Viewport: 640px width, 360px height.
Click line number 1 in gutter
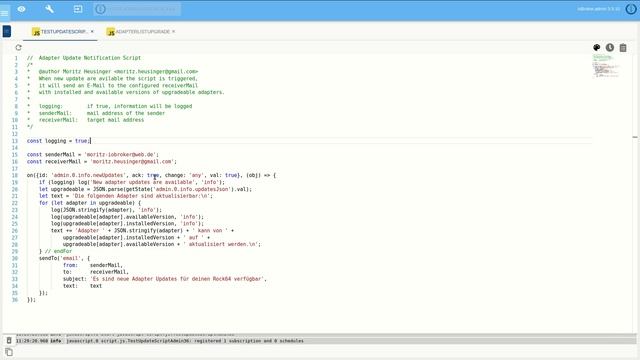tap(16, 58)
